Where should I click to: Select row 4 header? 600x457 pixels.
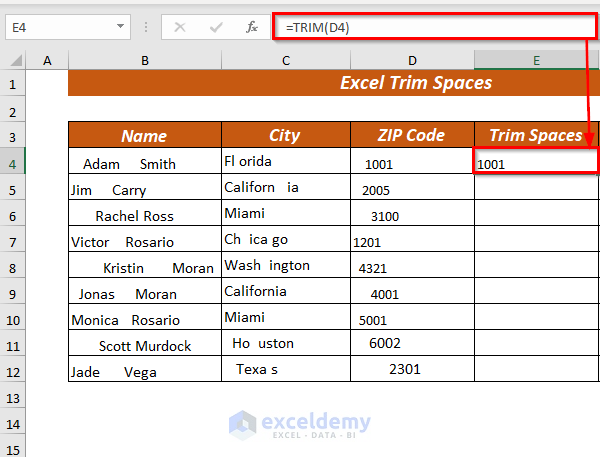[x=14, y=162]
